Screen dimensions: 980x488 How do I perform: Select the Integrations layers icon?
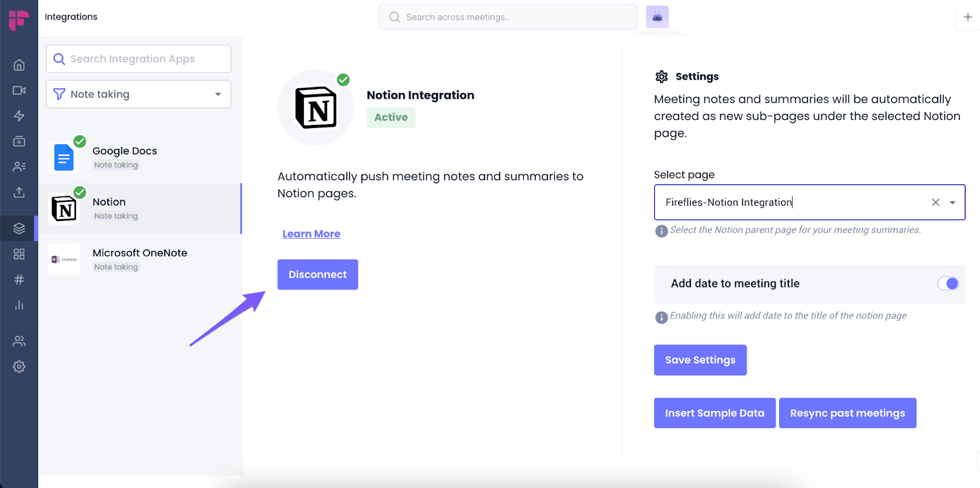point(19,228)
